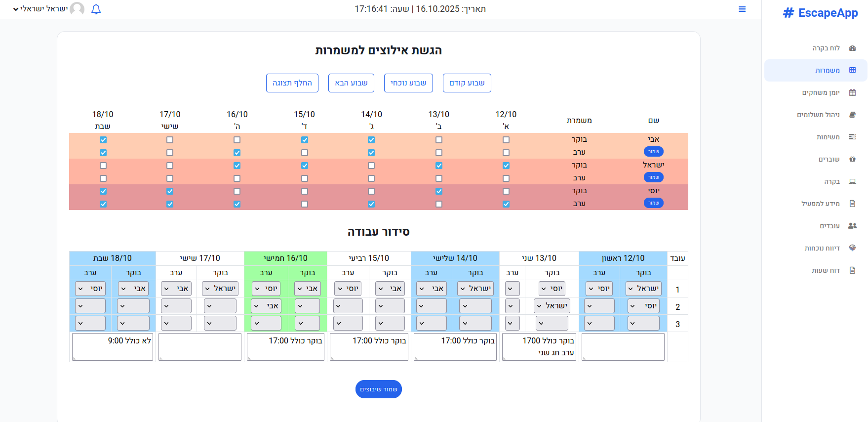The image size is (868, 422).
Task: Open row 2 evening dropdown for 16/10
Action: [266, 306]
